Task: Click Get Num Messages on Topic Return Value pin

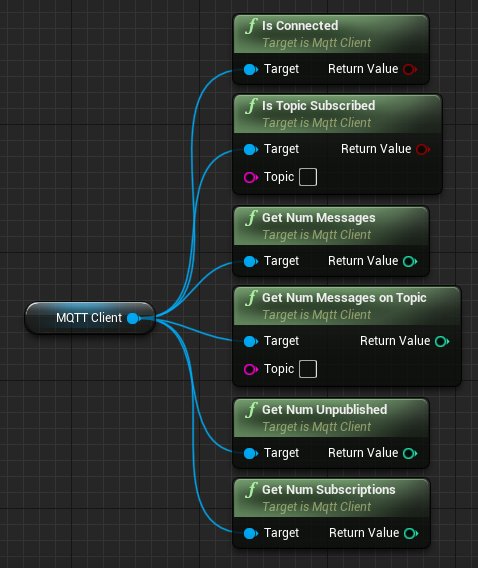Action: 441,341
